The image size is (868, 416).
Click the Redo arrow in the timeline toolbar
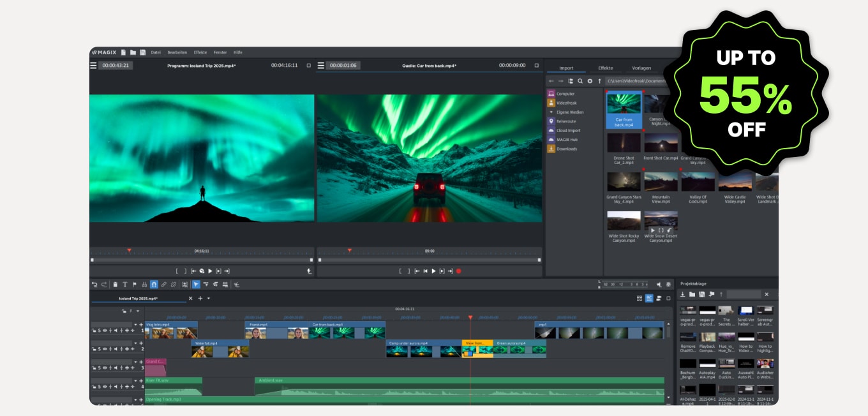tap(104, 285)
